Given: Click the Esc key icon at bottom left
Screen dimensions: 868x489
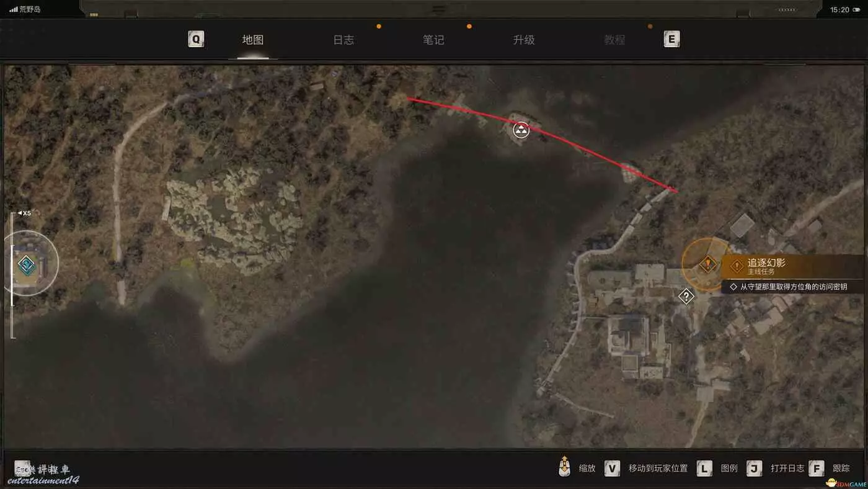Looking at the screenshot, I should 22,469.
